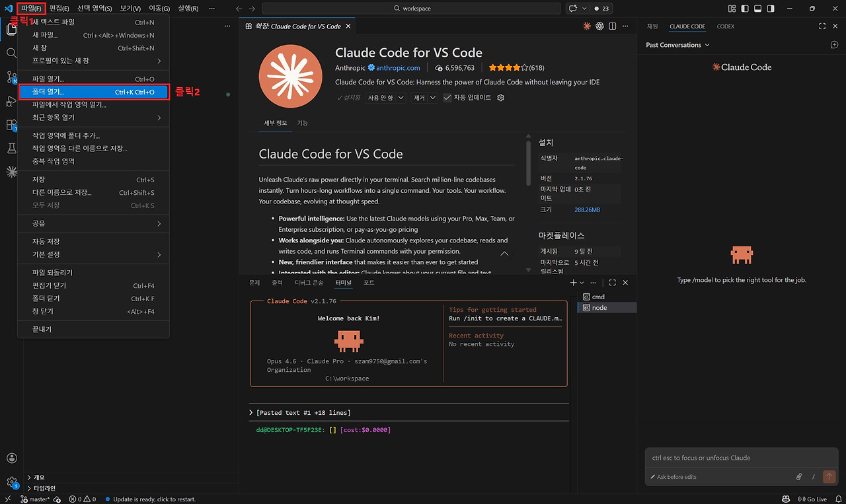Go back with the navigation arrow
The width and height of the screenshot is (846, 504).
point(239,9)
